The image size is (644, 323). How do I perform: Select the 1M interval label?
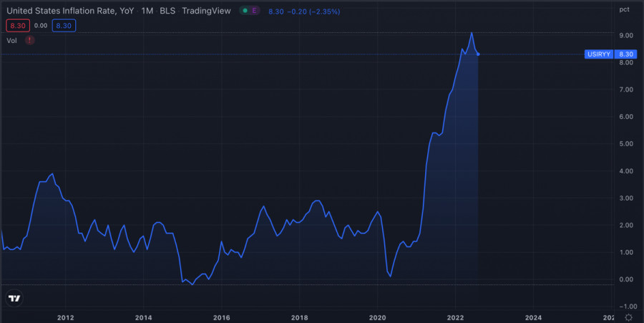click(147, 11)
